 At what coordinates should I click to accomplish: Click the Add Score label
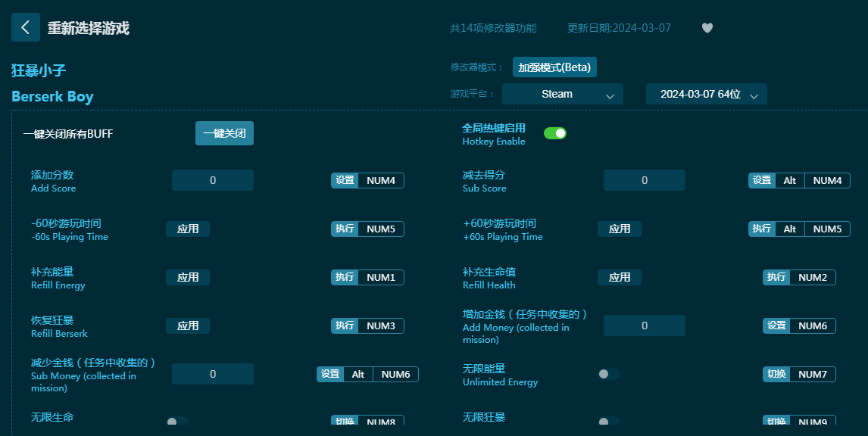click(53, 188)
